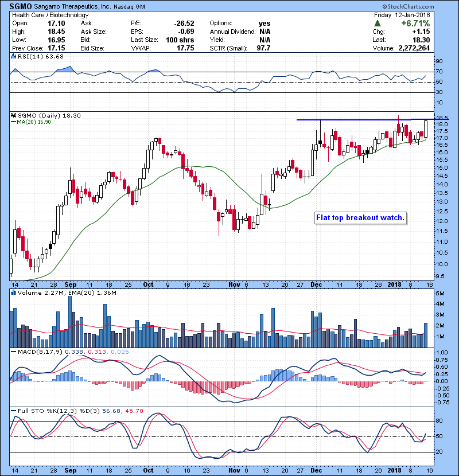Click the Chg value +1.15
Image resolution: width=459 pixels, height=476 pixels.
click(421, 32)
